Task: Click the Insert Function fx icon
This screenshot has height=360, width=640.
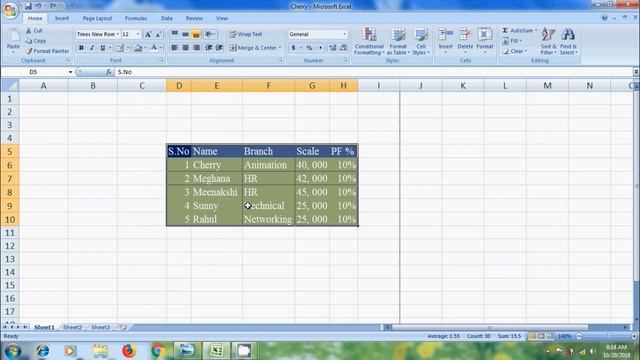Action: click(109, 72)
